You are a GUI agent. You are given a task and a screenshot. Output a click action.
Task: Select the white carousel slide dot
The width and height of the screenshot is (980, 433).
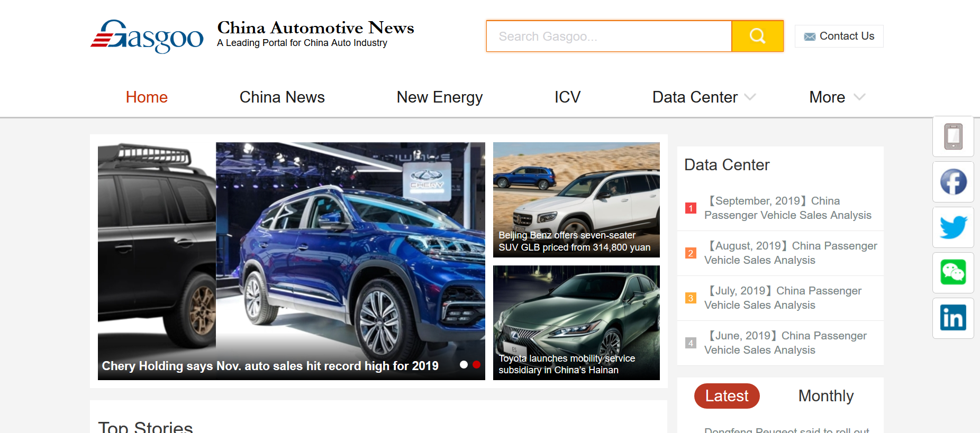[464, 365]
